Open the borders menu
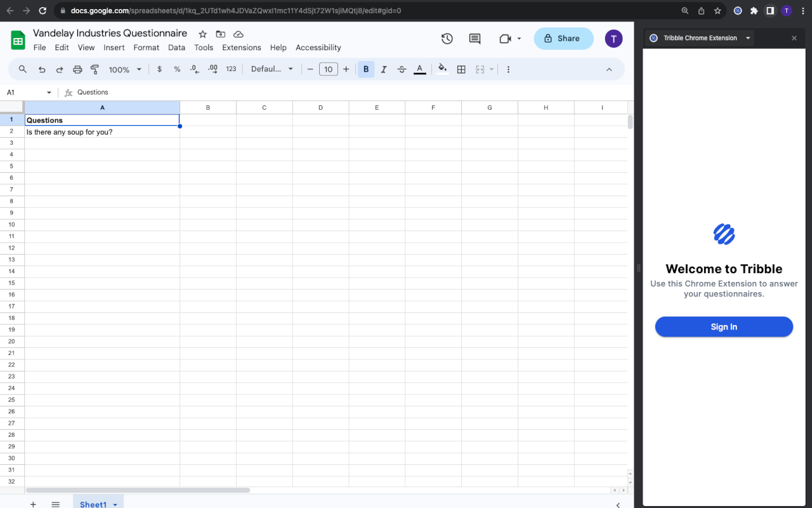The height and width of the screenshot is (508, 812). click(461, 69)
